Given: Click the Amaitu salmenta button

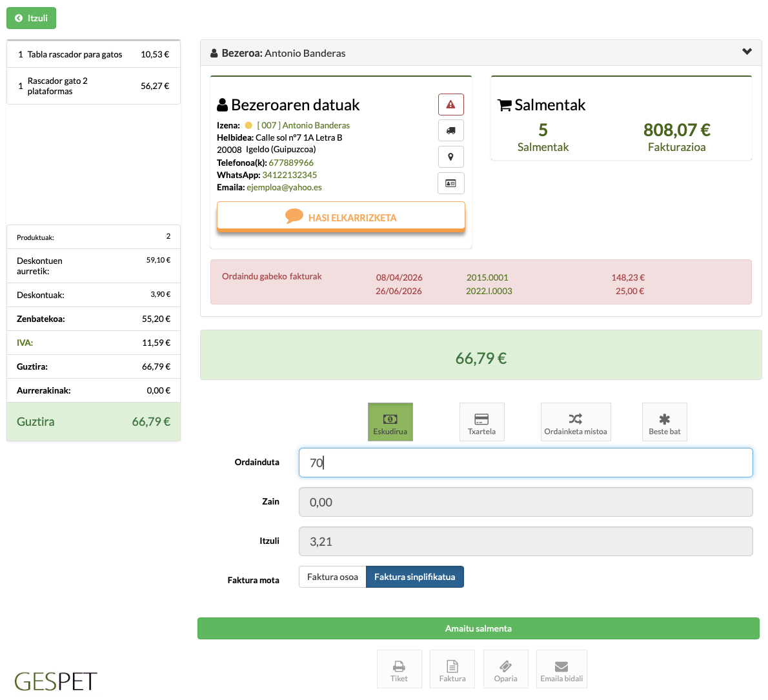Looking at the screenshot, I should [478, 628].
